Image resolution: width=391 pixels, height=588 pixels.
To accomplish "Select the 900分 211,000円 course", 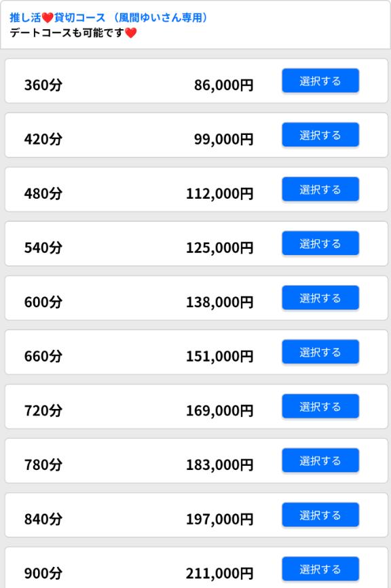I will (320, 569).
